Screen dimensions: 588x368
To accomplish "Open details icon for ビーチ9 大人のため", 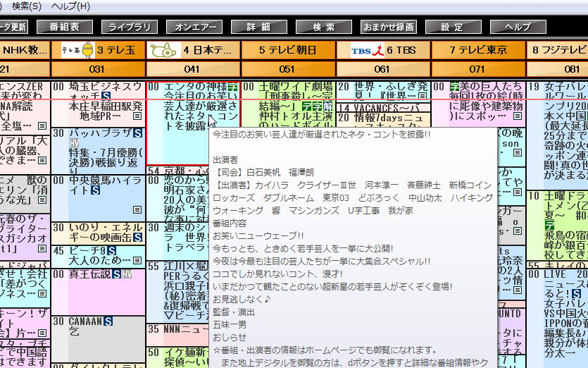I will pos(137,260).
